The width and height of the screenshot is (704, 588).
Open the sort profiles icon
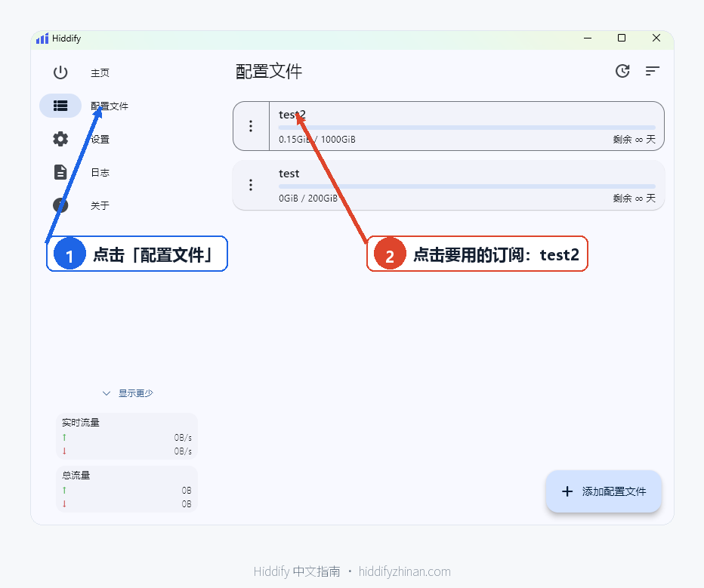click(653, 71)
